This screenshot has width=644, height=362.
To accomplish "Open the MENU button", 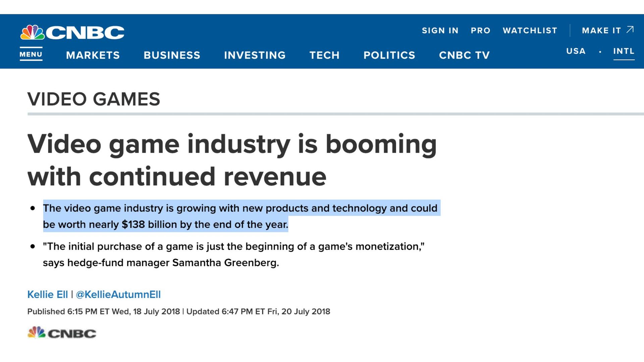I will click(x=31, y=54).
